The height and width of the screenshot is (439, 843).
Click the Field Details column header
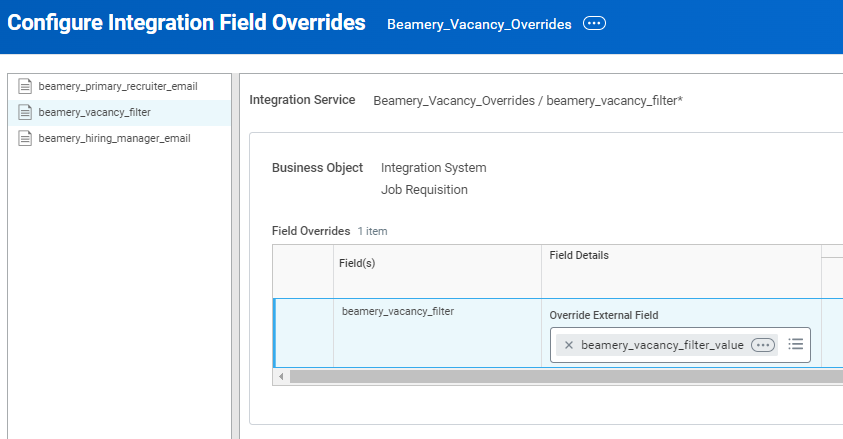(x=681, y=271)
